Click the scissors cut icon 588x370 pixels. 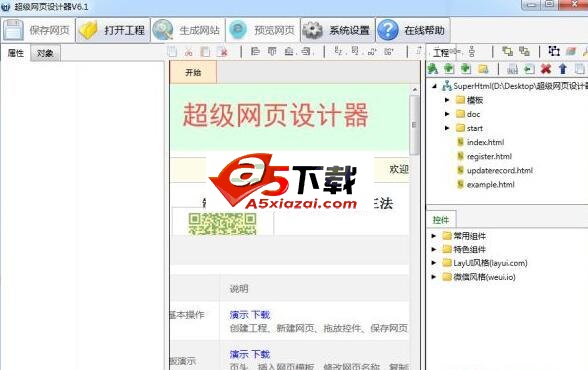[188, 52]
